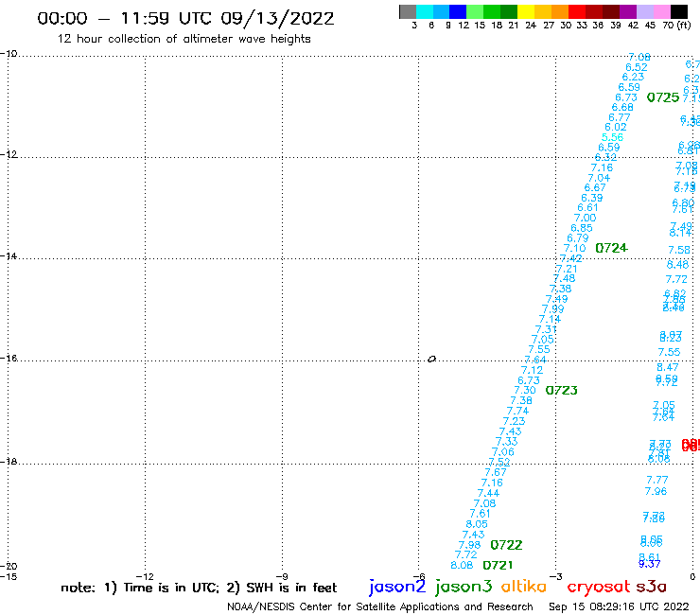The width and height of the screenshot is (700, 615).
Task: Click the small island outline near -16 latitude
Action: (431, 359)
